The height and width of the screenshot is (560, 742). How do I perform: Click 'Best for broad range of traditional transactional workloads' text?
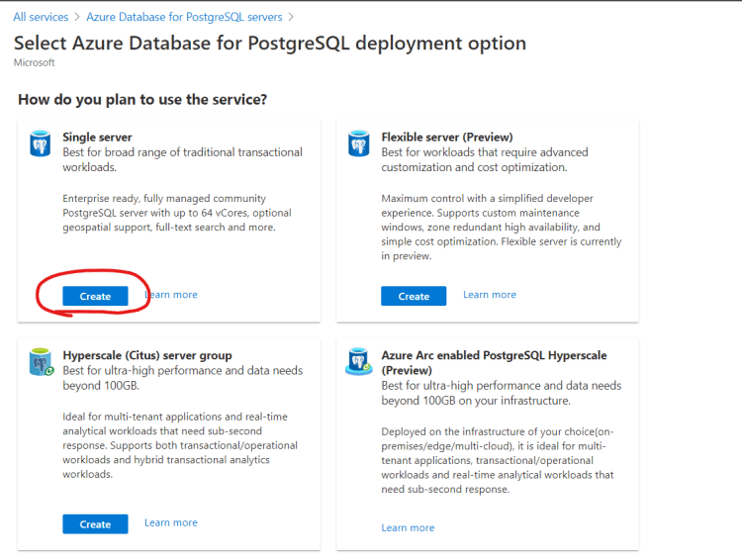pyautogui.click(x=183, y=159)
